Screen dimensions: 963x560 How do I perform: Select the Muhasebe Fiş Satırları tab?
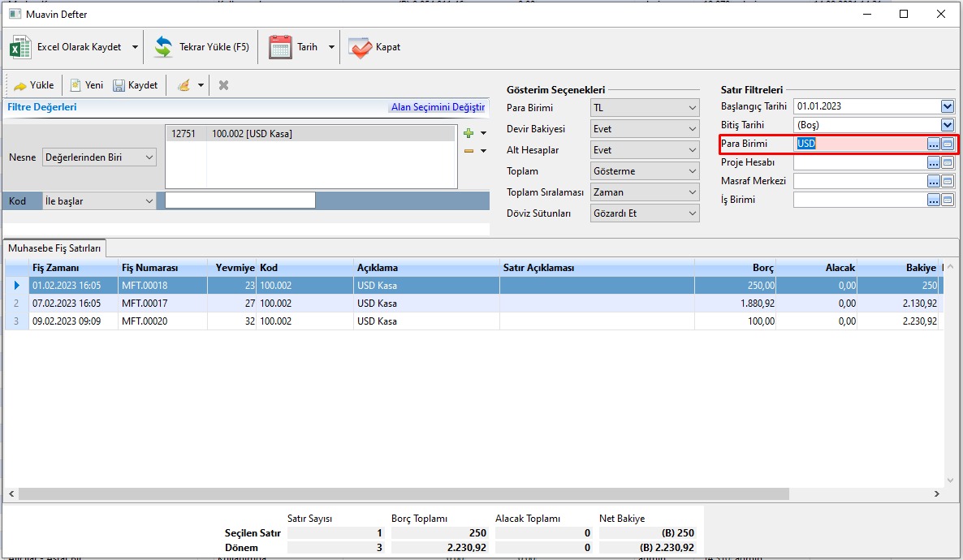tap(54, 248)
